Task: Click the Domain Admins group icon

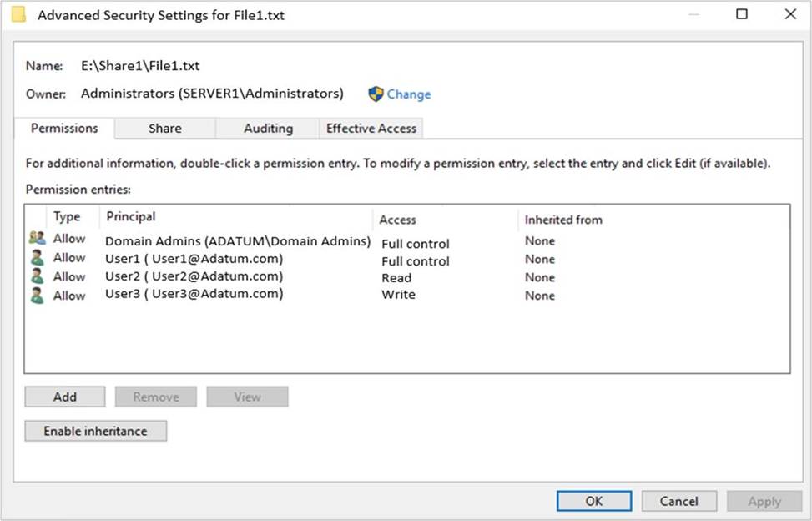Action: pos(37,239)
